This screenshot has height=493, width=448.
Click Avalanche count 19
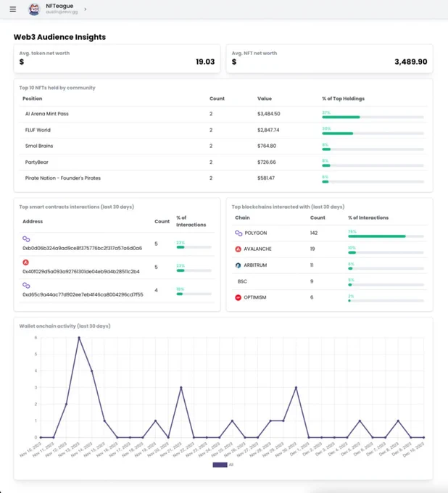coord(312,249)
